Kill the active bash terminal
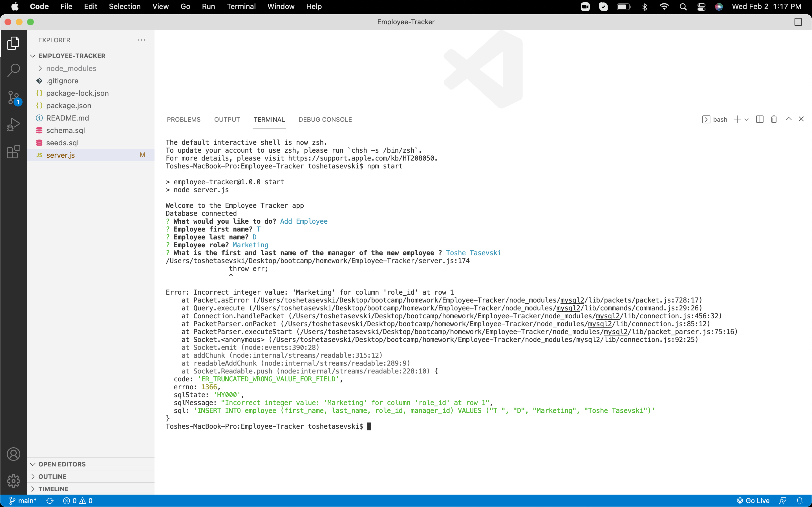Screen dimensions: 812x507 pyautogui.click(x=773, y=119)
